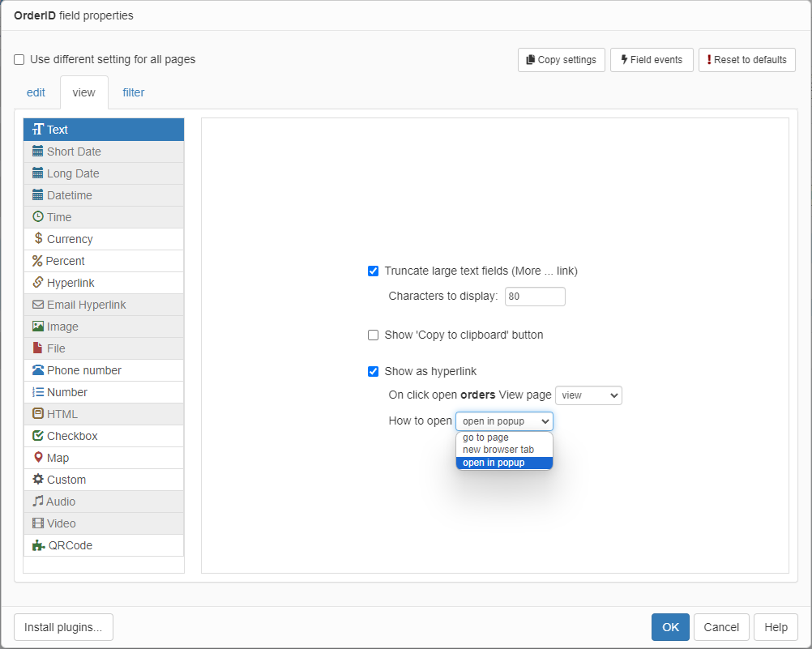The height and width of the screenshot is (649, 812).
Task: Choose the Hyperlink chain icon entry
Action: [x=38, y=283]
